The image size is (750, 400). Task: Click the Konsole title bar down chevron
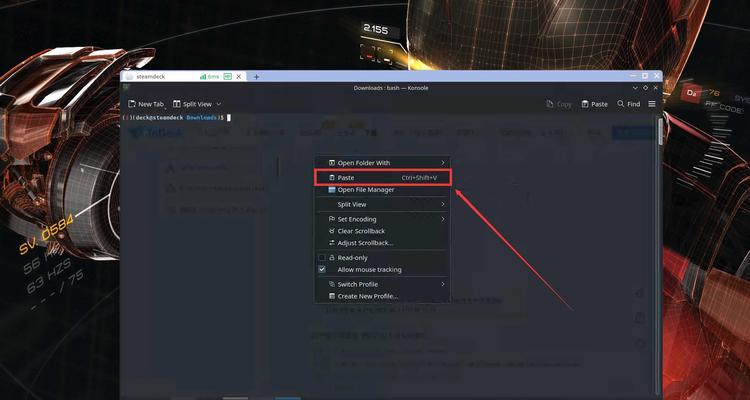click(635, 88)
